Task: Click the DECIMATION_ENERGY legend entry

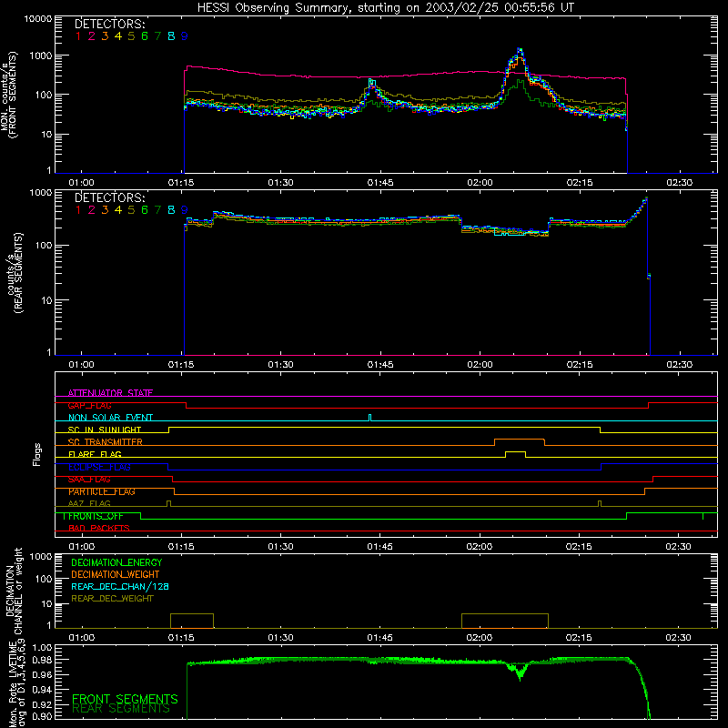Action: pos(116,562)
